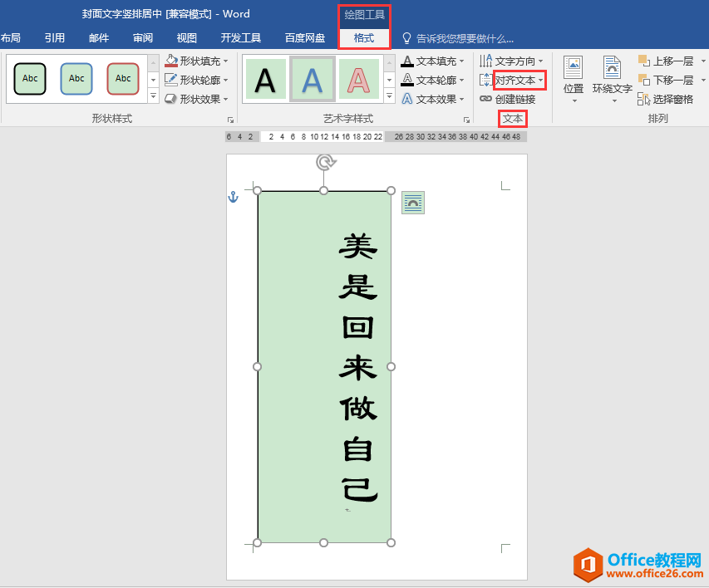This screenshot has width=709, height=588.
Task: Open the Bring Forward (上移一层) dropdown arrow
Action: 700,61
